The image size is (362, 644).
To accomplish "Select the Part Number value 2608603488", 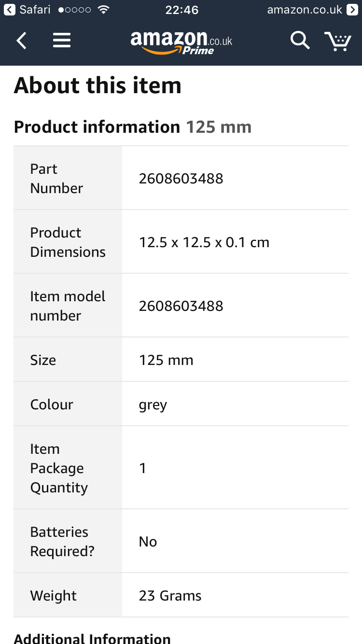I will click(181, 179).
